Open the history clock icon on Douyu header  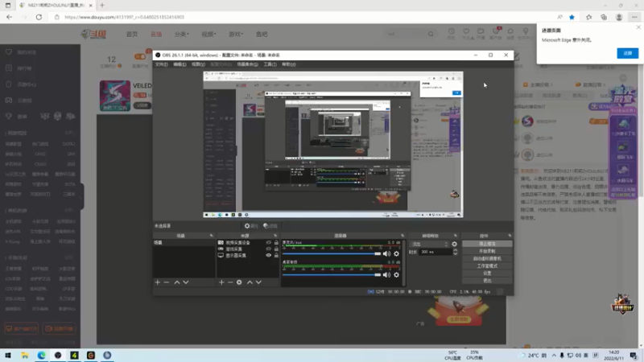(452, 31)
